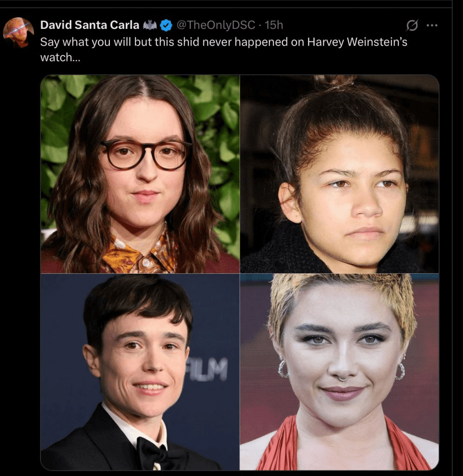The width and height of the screenshot is (463, 476).
Task: Click the 15h post timestamp
Action: point(274,25)
